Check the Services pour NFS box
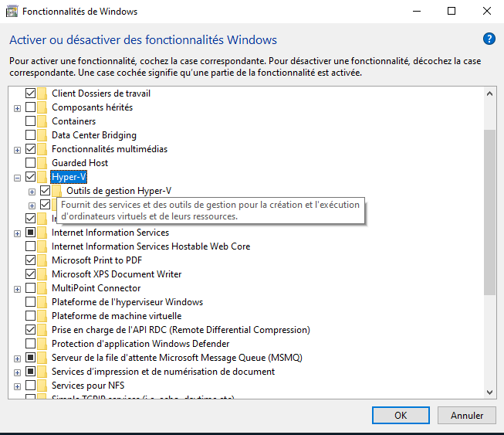The height and width of the screenshot is (435, 504). (31, 385)
